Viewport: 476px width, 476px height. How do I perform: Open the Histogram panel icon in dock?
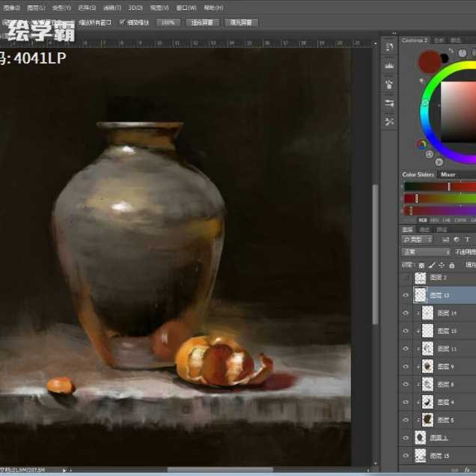(x=389, y=65)
